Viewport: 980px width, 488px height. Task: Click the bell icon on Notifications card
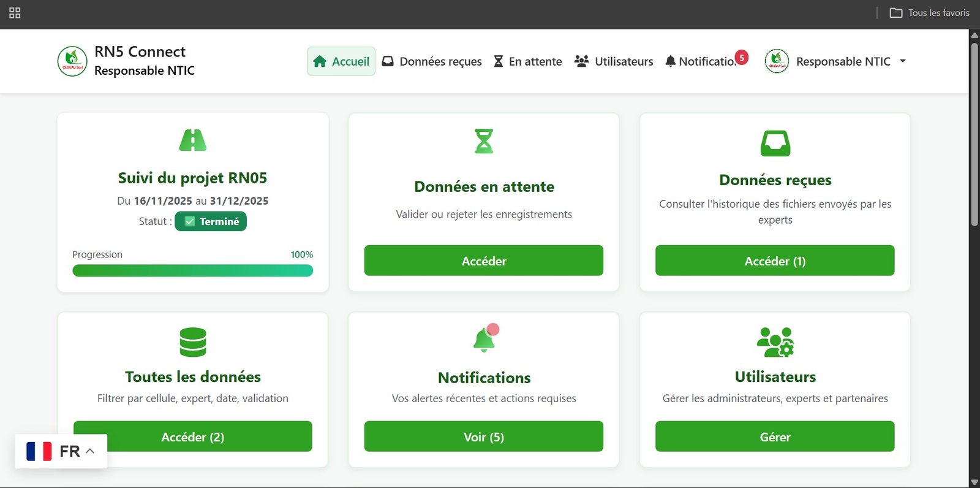tap(484, 339)
